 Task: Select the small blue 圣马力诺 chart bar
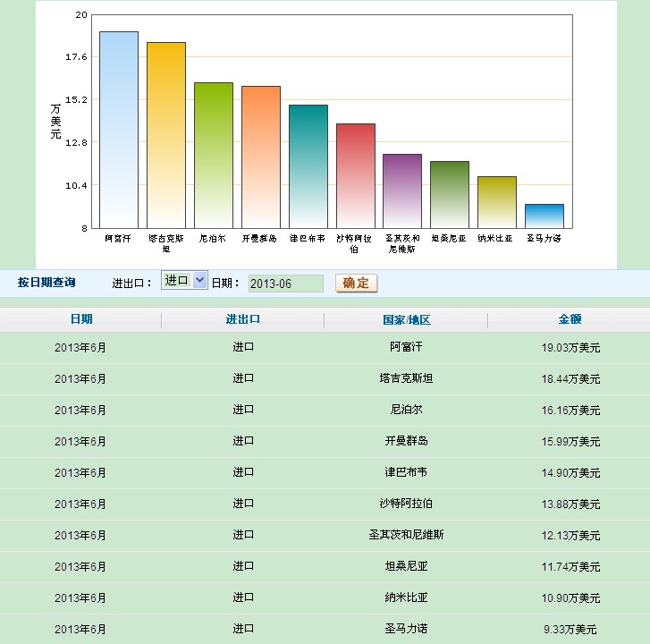coord(544,216)
